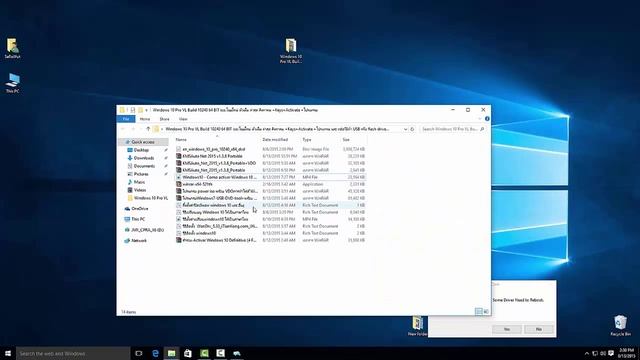Click the network icon in system tray

595,353
